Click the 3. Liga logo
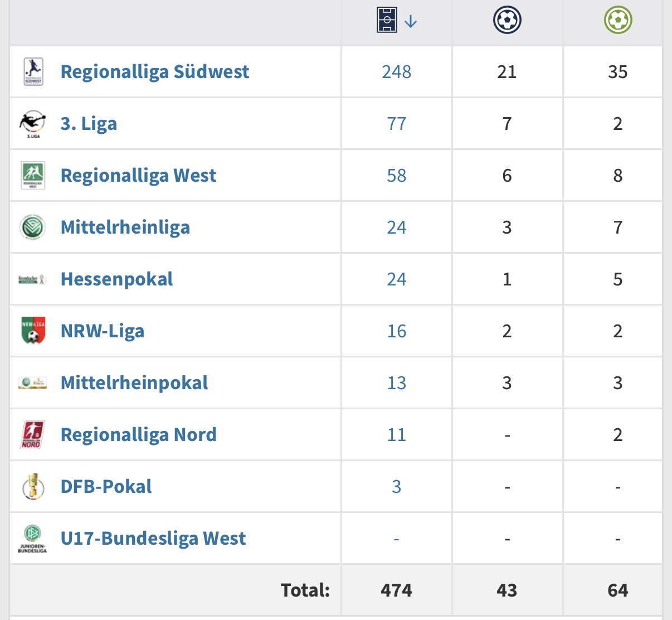 coord(32,124)
